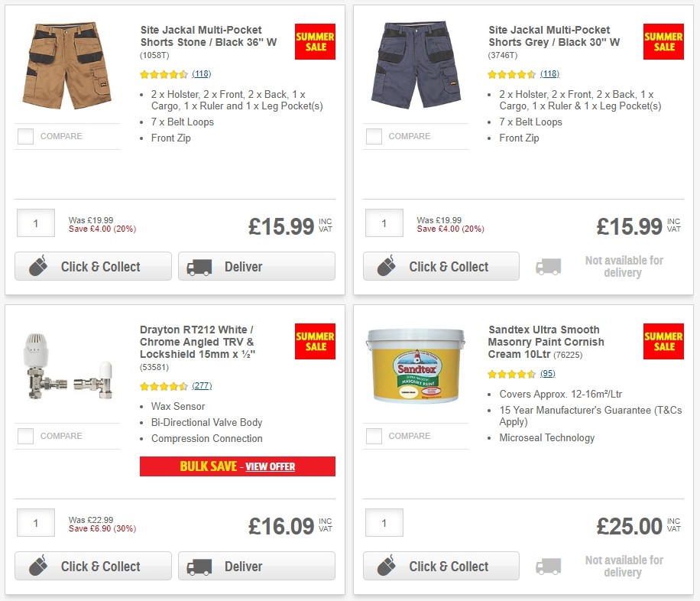Click the star rating on grey shorts

[x=511, y=74]
